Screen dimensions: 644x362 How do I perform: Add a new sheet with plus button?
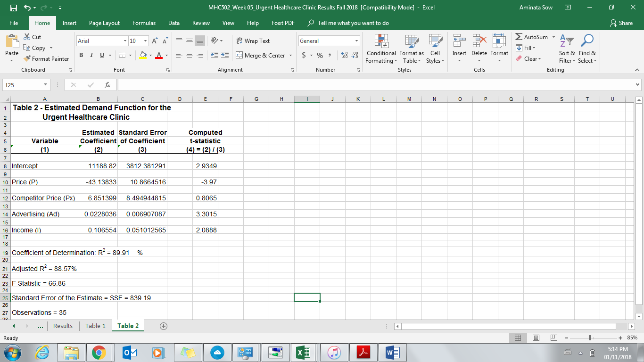[163, 326]
